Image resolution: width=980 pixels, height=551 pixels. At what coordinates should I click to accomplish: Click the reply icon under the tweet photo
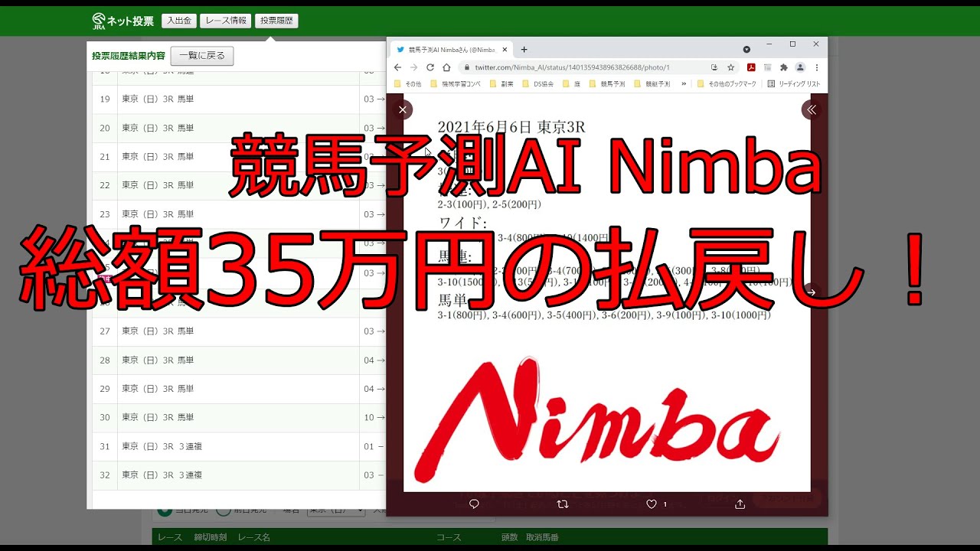(x=474, y=504)
